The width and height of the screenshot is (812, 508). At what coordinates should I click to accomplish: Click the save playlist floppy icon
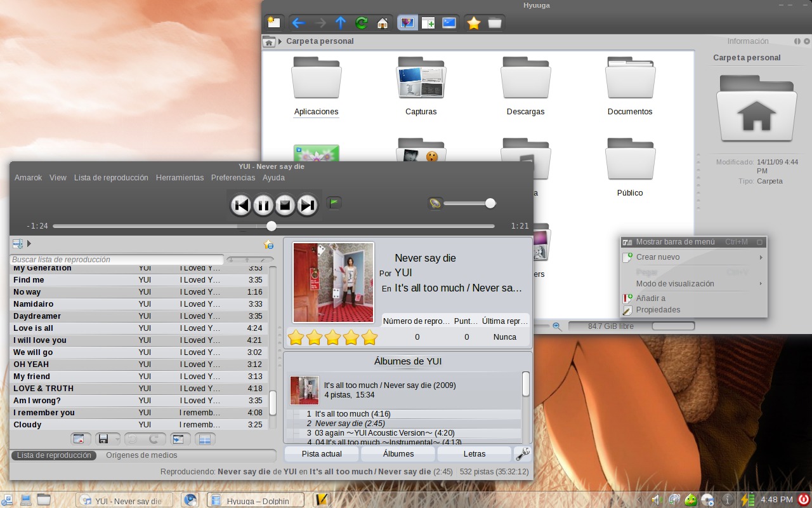[103, 439]
